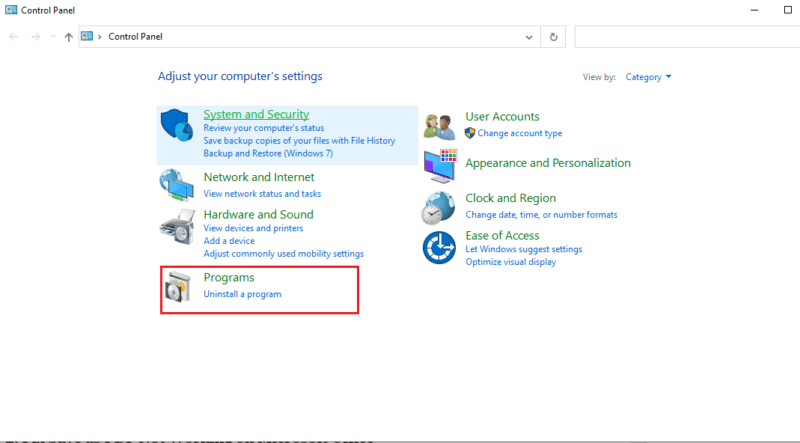Viewport: 800px width, 443px height.
Task: Open System and Security heading link
Action: (x=256, y=114)
